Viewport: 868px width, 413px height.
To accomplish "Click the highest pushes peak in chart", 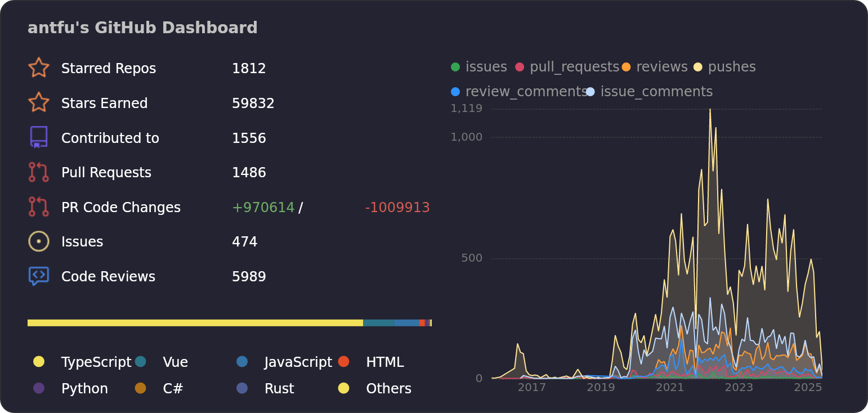I will [710, 110].
